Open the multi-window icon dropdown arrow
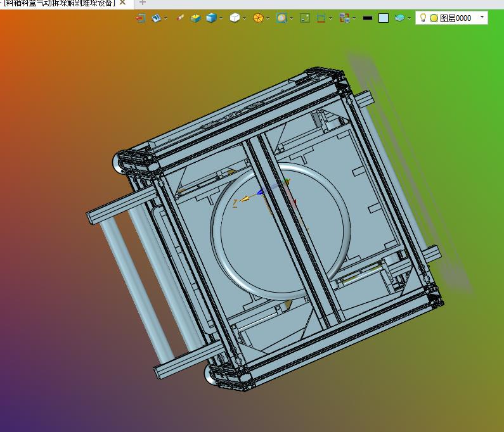504x432 pixels. 354,18
